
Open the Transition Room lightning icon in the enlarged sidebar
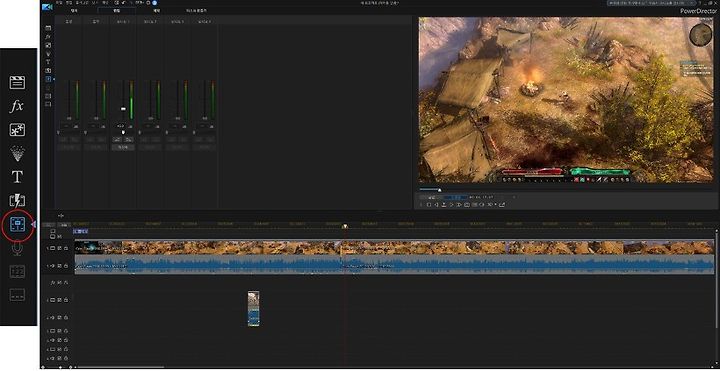coord(17,200)
